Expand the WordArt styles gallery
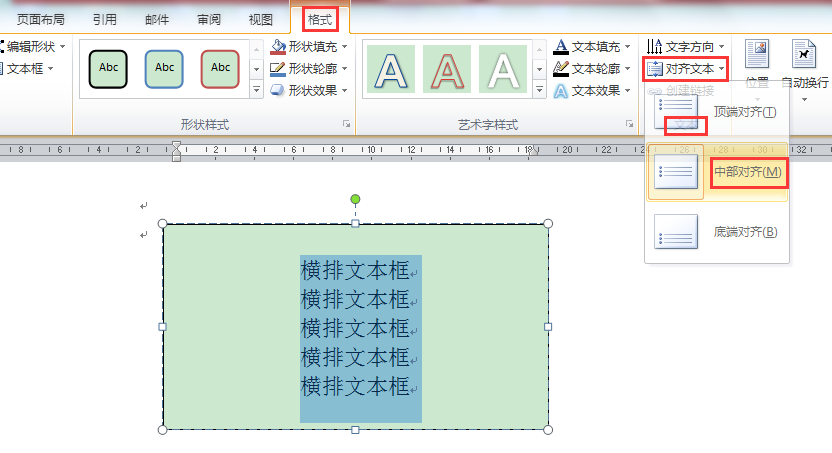Screen dimensions: 832x453 tap(540, 90)
